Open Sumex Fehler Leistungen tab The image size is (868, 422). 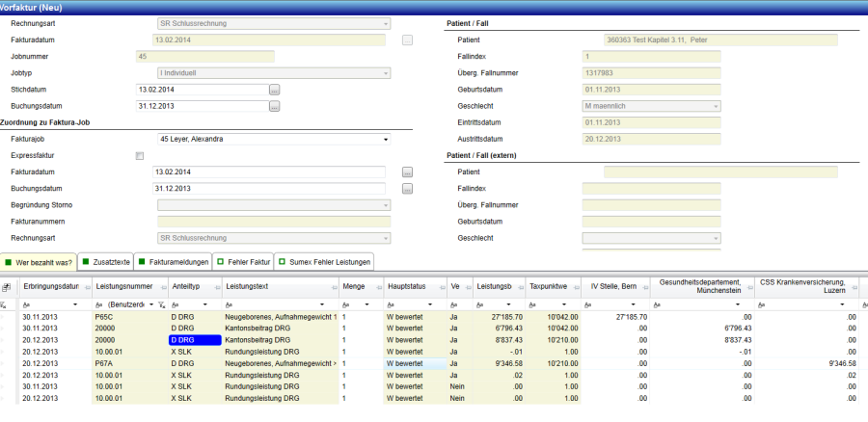323,261
